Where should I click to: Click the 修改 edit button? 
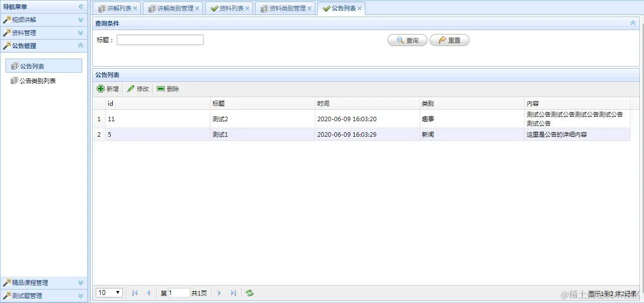pyautogui.click(x=138, y=89)
